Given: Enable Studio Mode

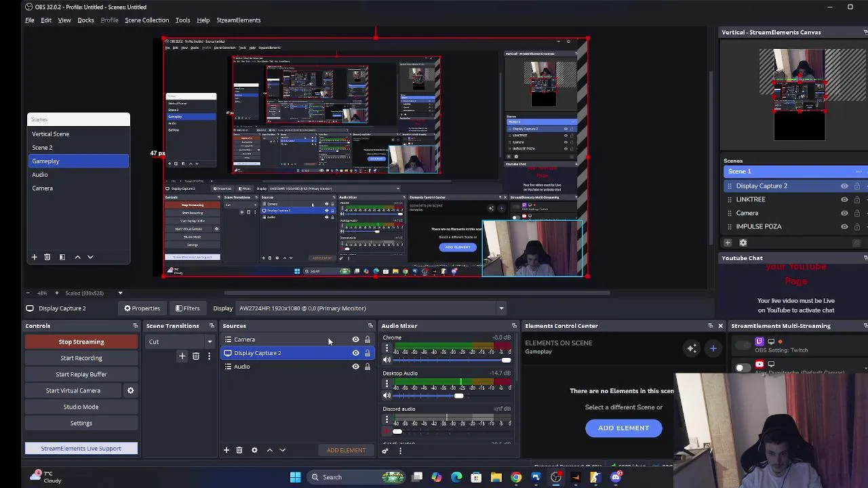Looking at the screenshot, I should pos(81,407).
